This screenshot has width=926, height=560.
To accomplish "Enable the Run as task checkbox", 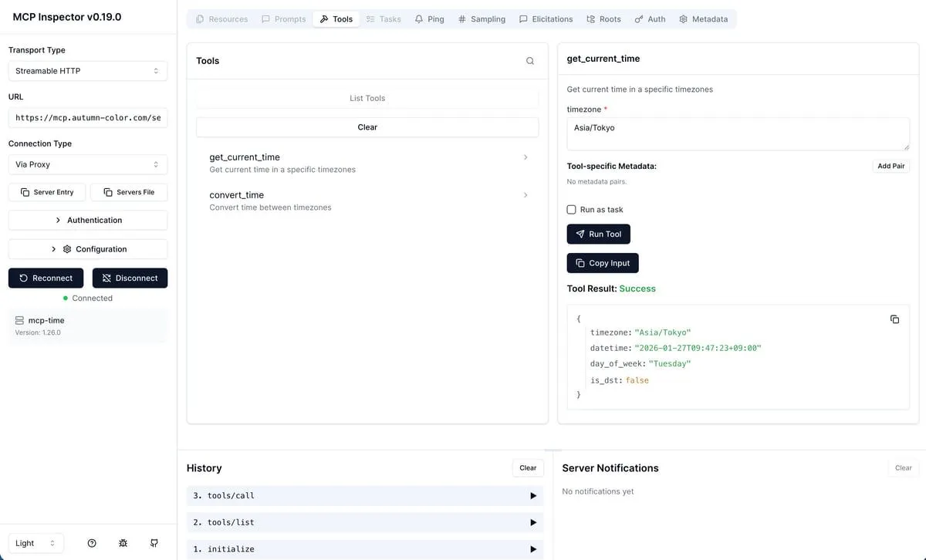I will (x=572, y=210).
